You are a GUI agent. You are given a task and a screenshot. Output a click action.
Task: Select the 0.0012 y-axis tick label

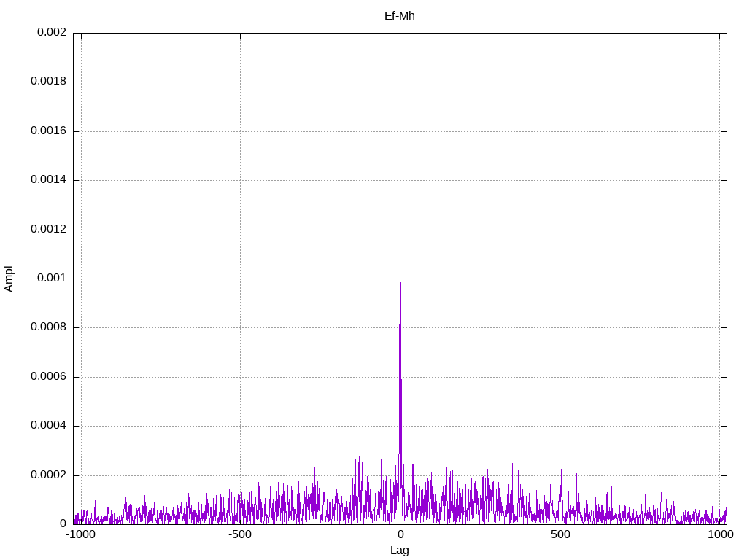48,230
